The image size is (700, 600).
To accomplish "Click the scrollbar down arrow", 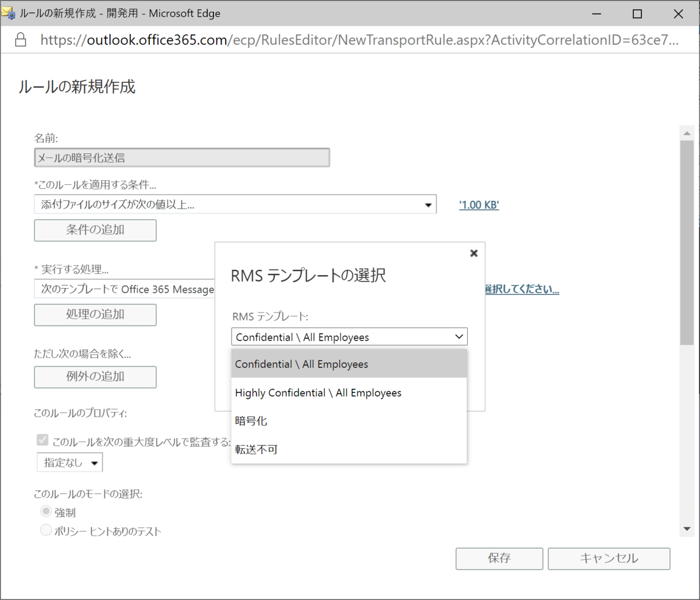I will coord(686,529).
